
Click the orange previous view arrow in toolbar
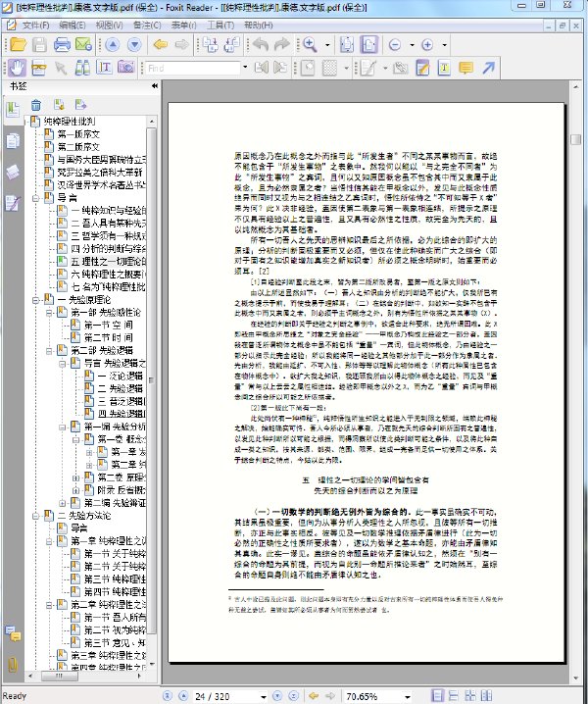161,44
